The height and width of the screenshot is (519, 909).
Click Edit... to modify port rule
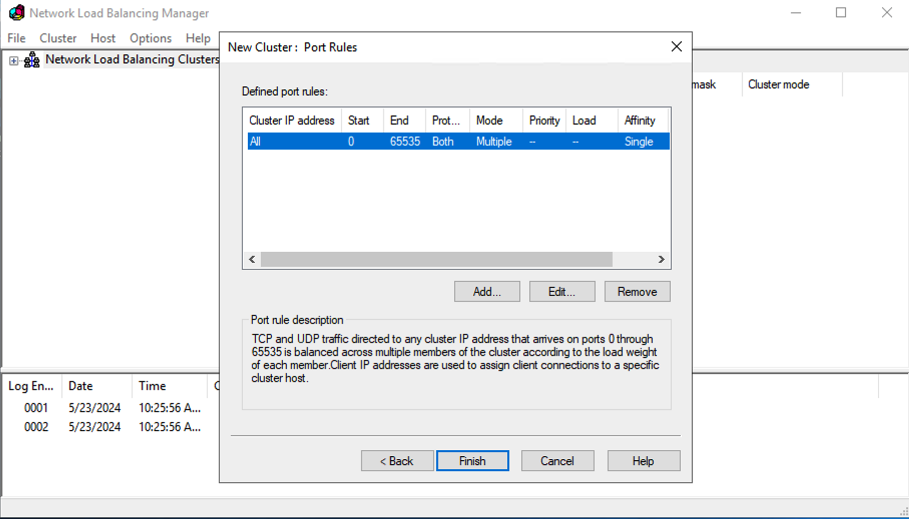[x=561, y=292]
